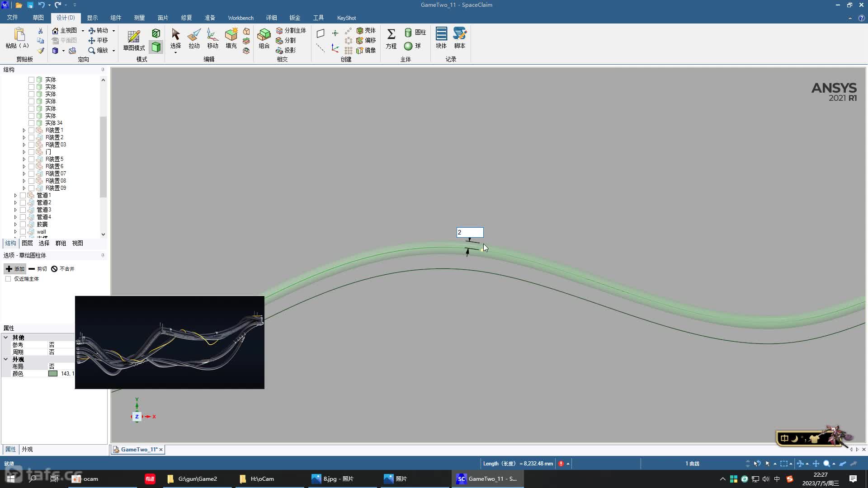Click the Project (投影) tool
This screenshot has height=488, width=868.
[286, 50]
